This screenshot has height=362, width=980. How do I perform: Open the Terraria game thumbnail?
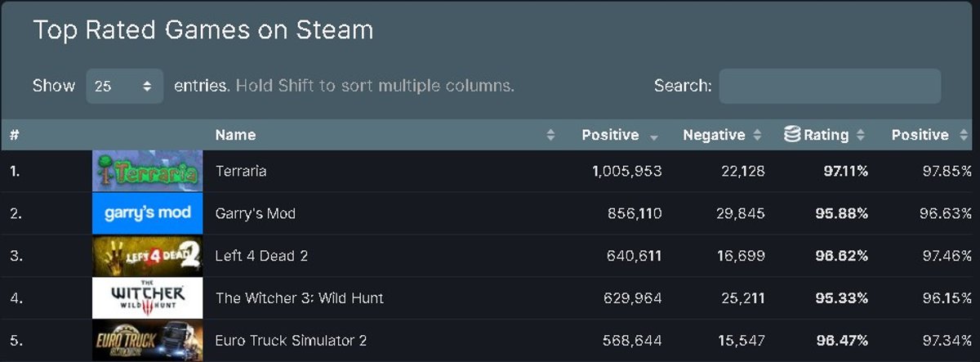click(x=148, y=172)
